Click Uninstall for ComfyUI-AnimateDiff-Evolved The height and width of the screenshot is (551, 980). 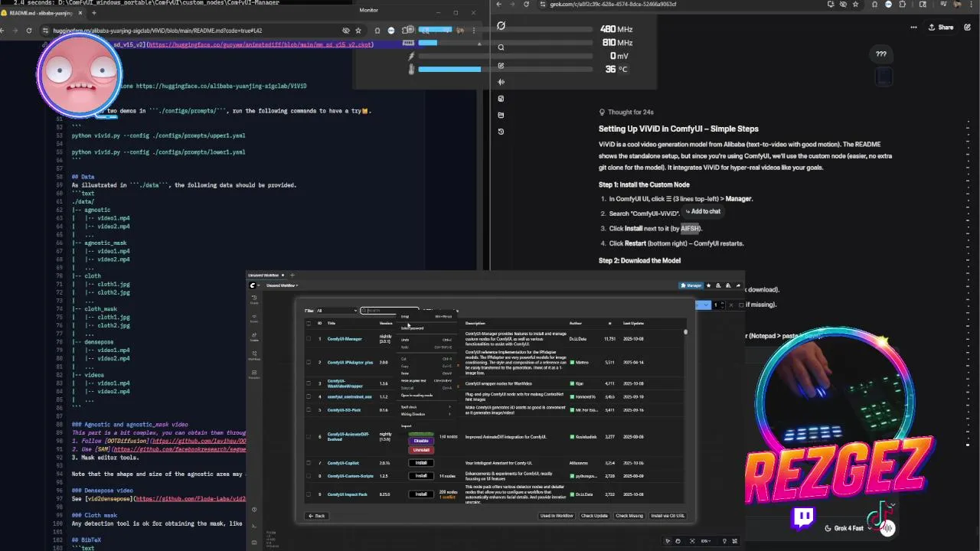tap(421, 450)
